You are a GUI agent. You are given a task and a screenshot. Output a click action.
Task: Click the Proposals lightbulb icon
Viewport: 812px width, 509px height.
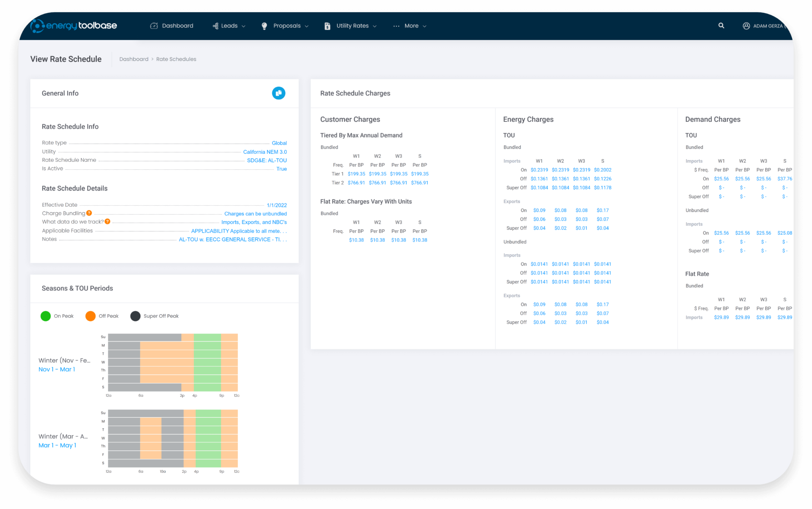264,26
